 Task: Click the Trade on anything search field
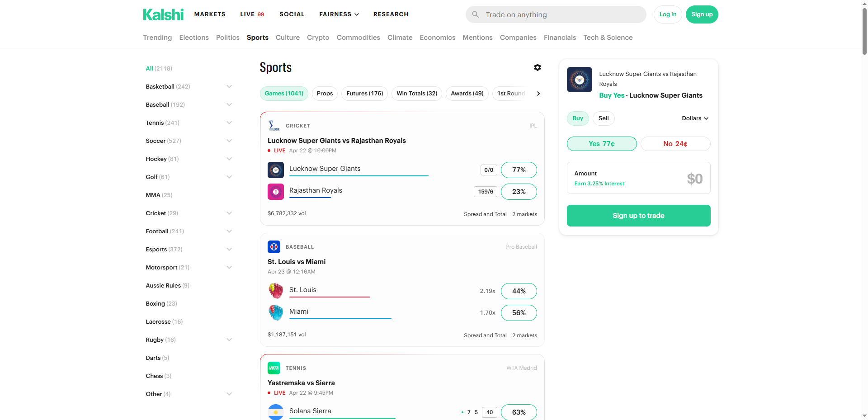(561, 14)
